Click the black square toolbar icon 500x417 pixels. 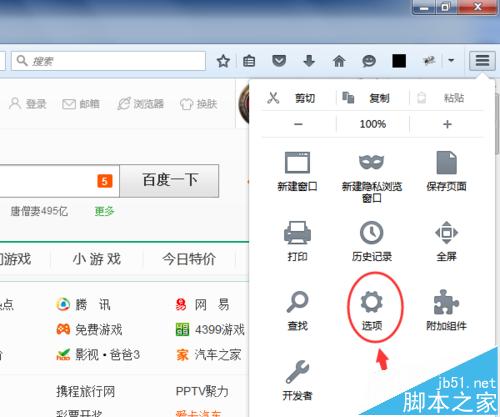(x=399, y=61)
